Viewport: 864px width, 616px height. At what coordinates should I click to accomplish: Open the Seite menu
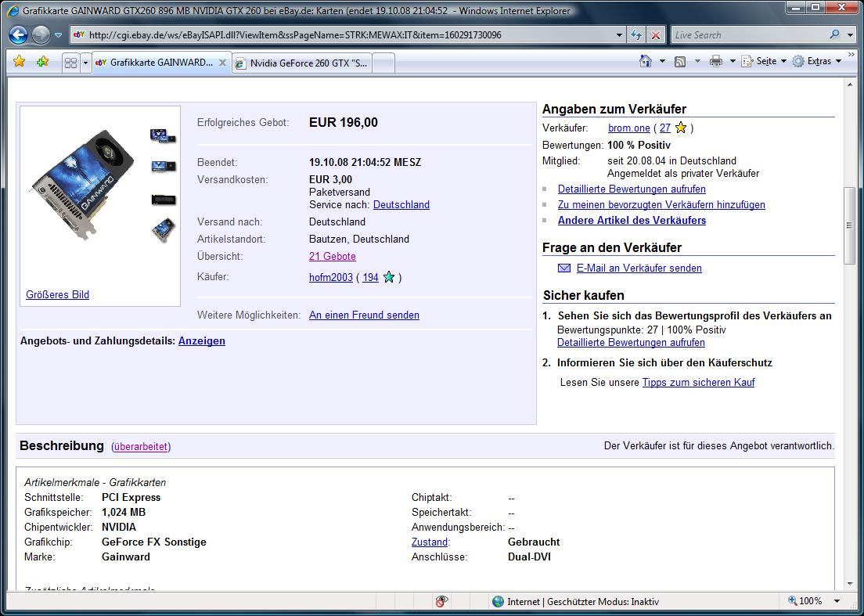(764, 61)
